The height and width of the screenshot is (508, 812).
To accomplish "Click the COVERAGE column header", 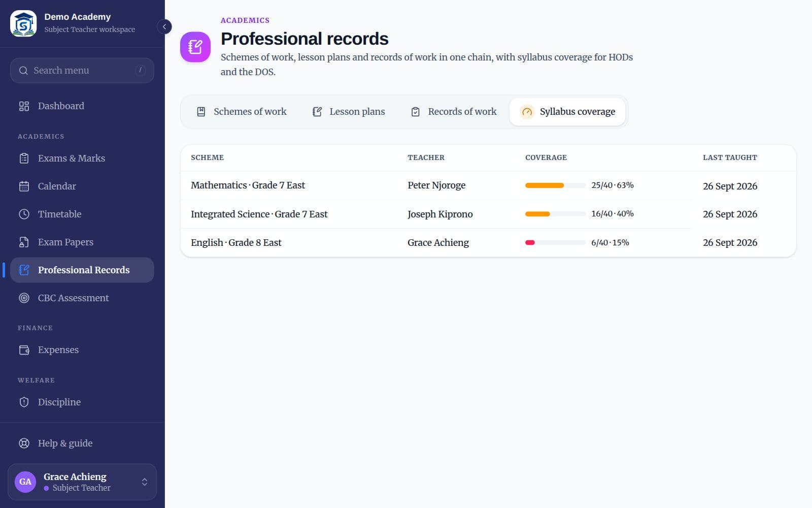I will pos(546,157).
